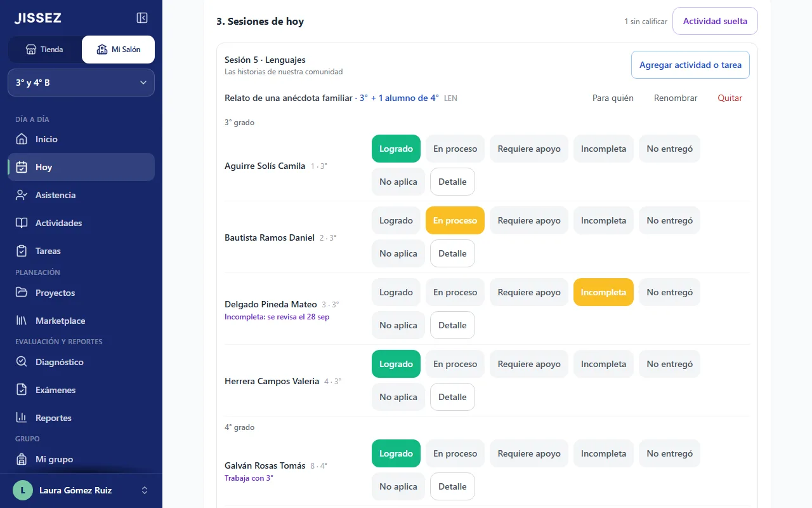
Task: Click the Diagnóstico search-check icon
Action: [22, 362]
